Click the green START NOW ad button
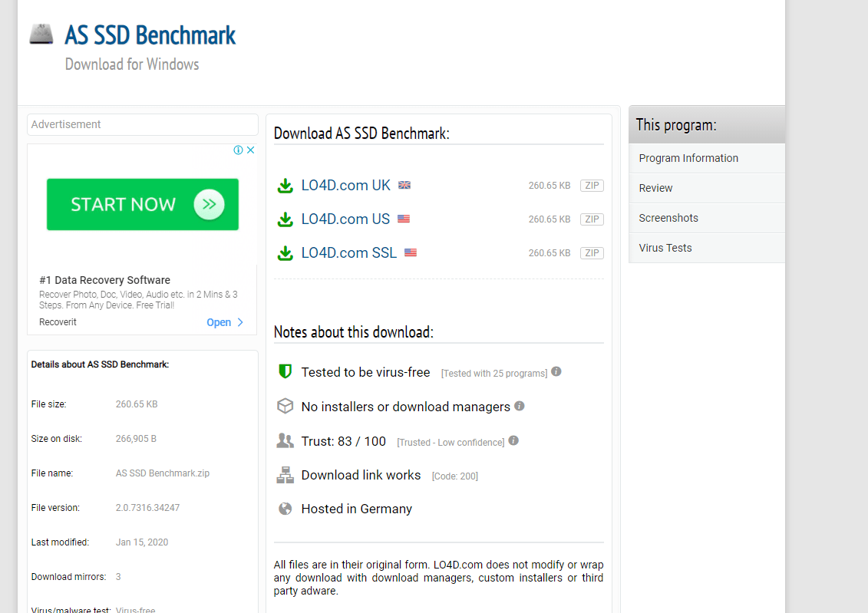Image resolution: width=868 pixels, height=613 pixels. click(x=142, y=204)
